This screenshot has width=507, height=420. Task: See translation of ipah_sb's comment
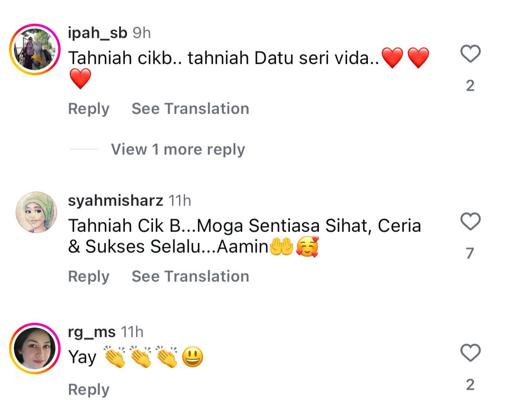tap(190, 109)
